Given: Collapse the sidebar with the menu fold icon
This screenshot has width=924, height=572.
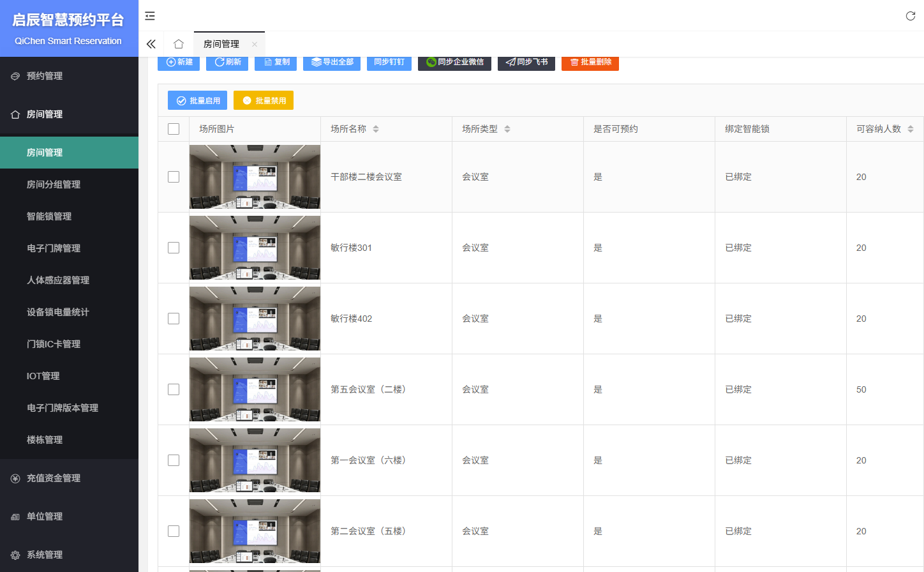Looking at the screenshot, I should tap(150, 16).
